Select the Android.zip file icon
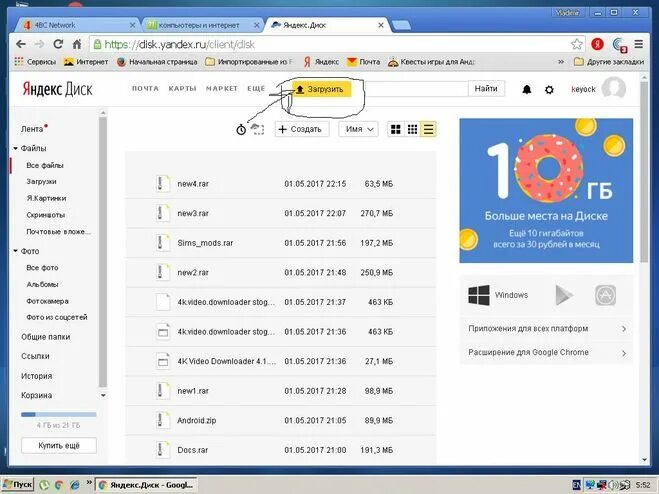 click(163, 420)
